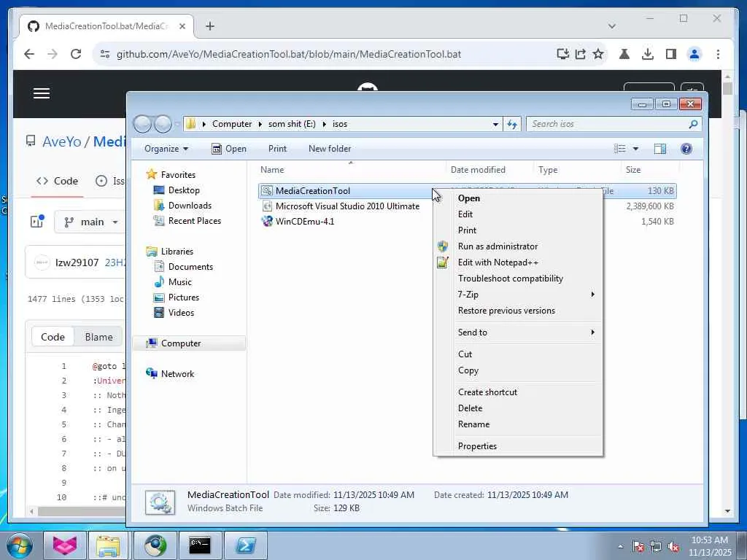747x560 pixels.
Task: Click Restore previous versions entry
Action: pos(506,311)
